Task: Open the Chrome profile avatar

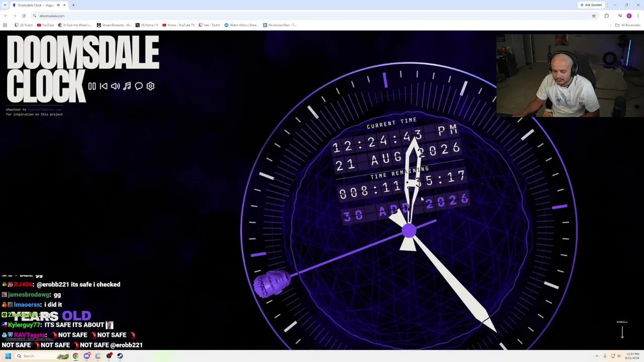Action: point(629,16)
